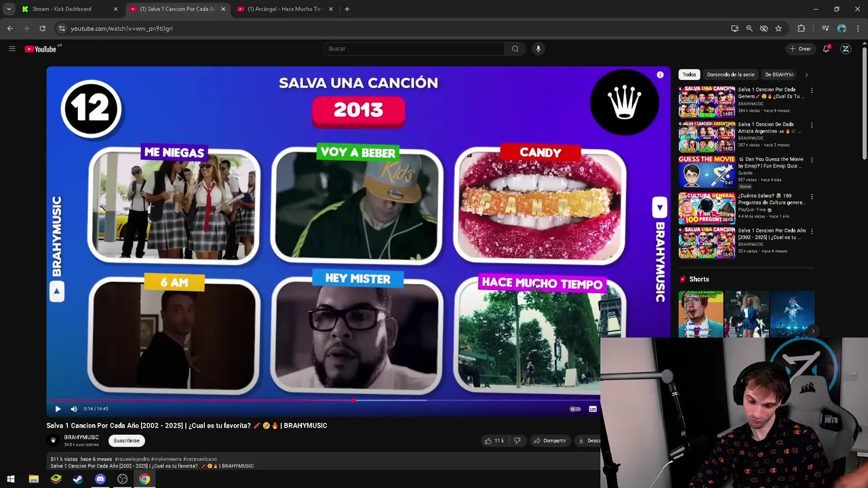Open Discord from the taskbar
Screen dimensions: 868x488
pos(100,479)
